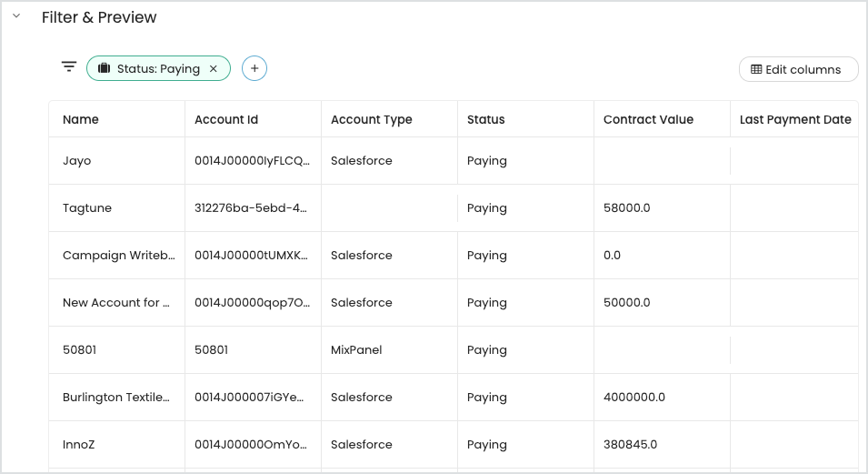Screen dimensions: 868x474
Task: Click the Status: Paying filter label
Action: 158,69
